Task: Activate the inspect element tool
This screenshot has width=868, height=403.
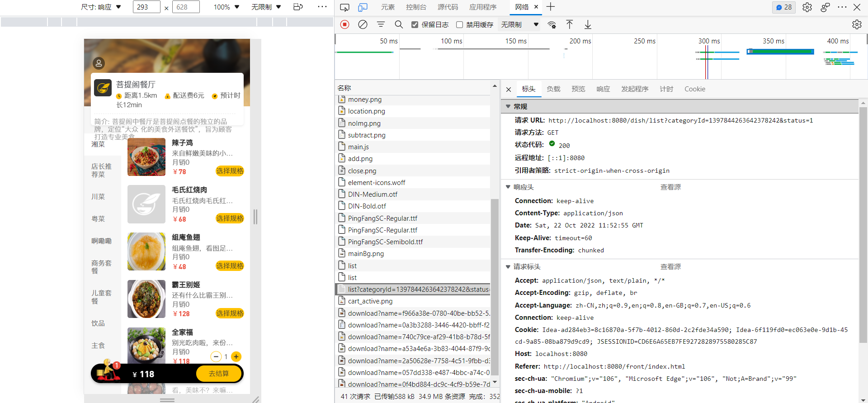Action: (x=345, y=7)
